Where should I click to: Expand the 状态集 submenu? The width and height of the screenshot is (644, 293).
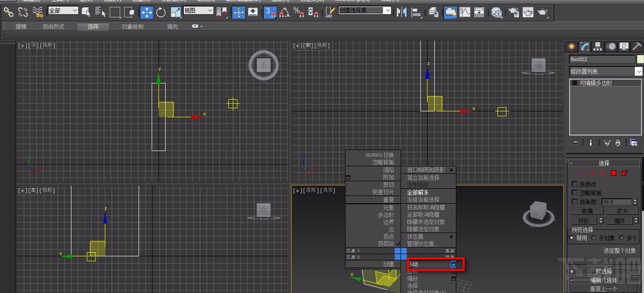[x=428, y=237]
